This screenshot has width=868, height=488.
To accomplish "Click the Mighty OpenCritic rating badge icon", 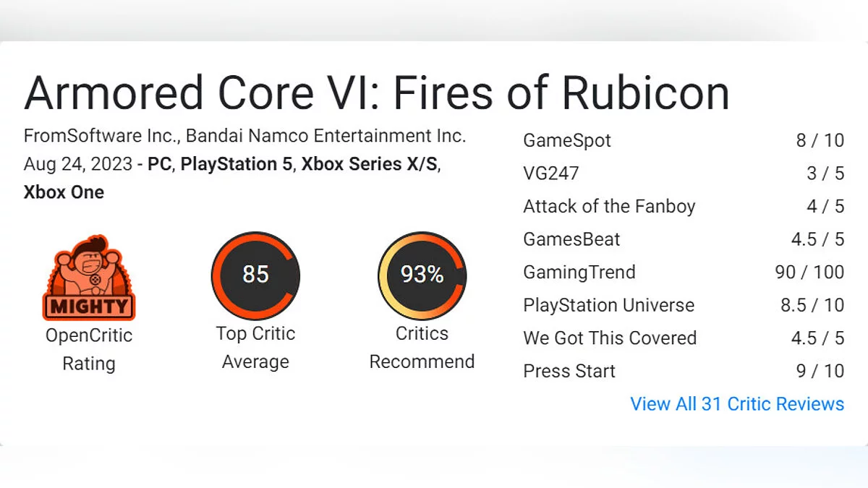I will [88, 277].
